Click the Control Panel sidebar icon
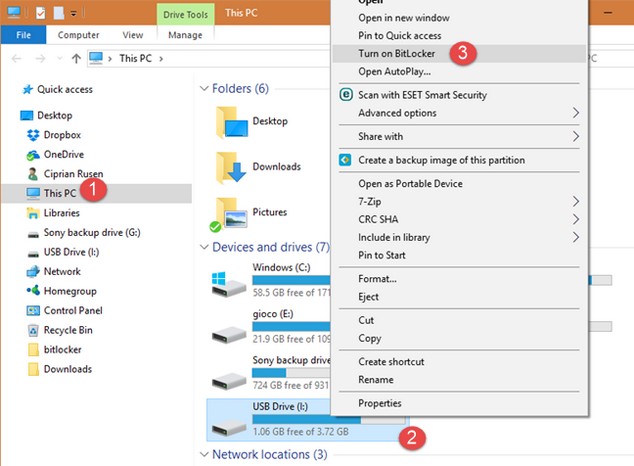The image size is (634, 466). coord(34,310)
